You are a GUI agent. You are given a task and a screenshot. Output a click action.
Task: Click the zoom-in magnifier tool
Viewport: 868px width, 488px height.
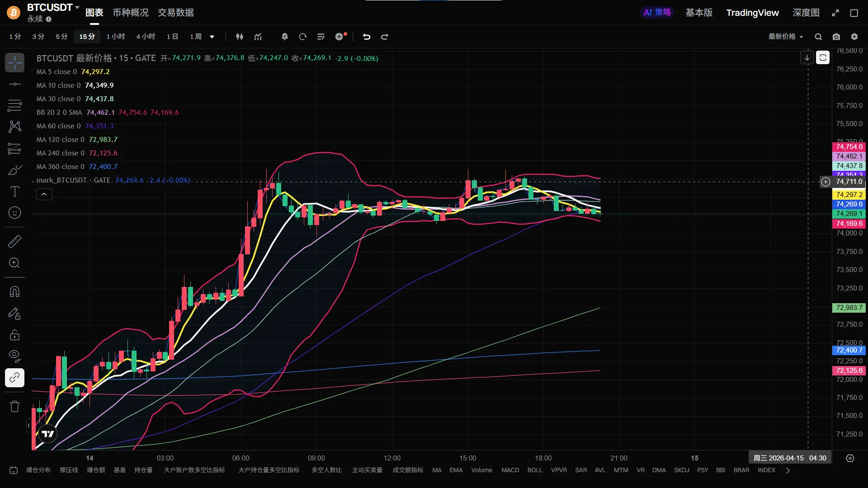pos(14,263)
